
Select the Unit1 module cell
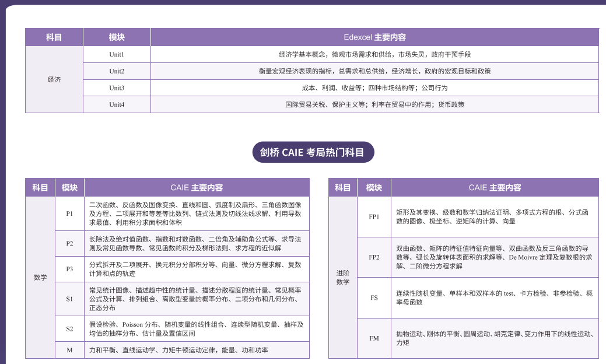coord(117,54)
